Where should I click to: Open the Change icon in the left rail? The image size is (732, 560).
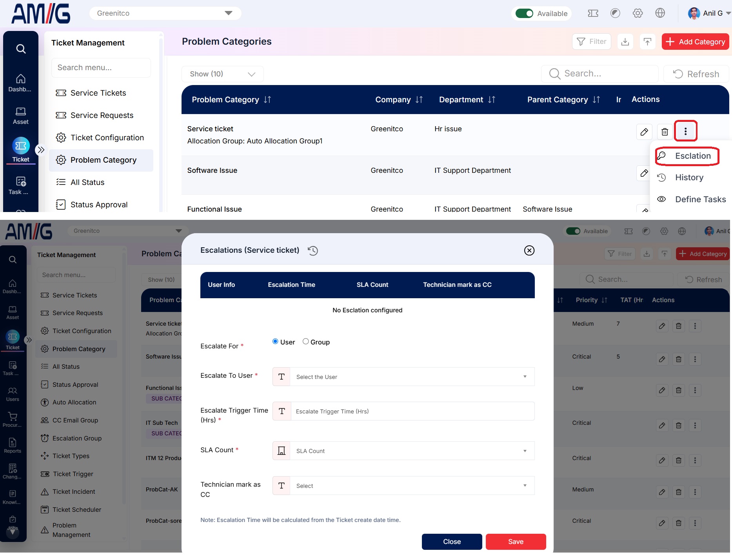tap(13, 471)
